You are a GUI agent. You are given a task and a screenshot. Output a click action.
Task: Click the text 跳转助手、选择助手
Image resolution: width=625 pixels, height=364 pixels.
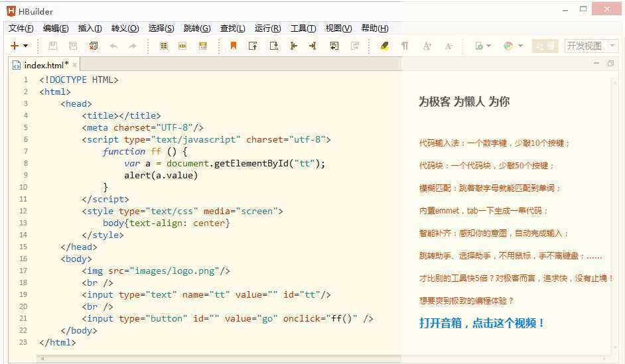point(454,255)
